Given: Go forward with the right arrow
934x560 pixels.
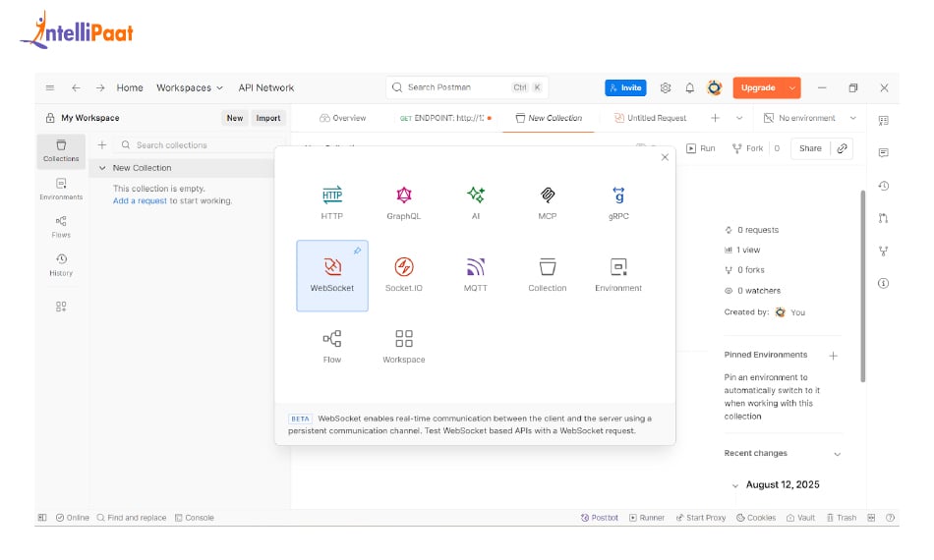Looking at the screenshot, I should [x=100, y=87].
